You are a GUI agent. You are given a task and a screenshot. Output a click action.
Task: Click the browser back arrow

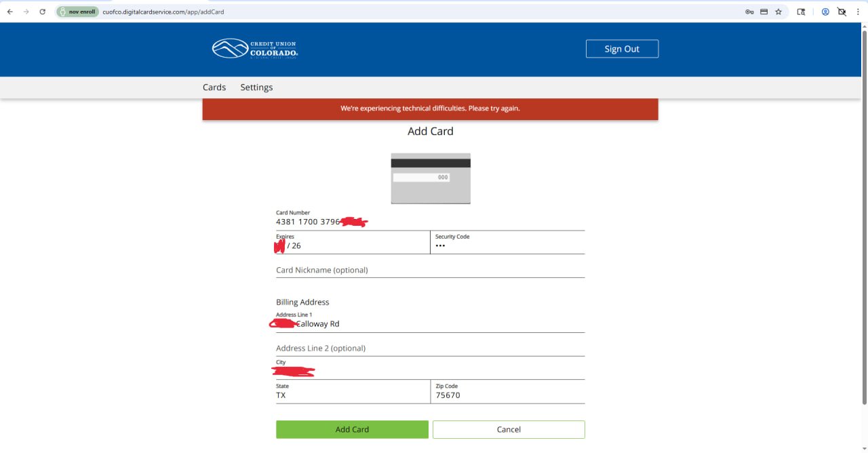click(x=10, y=12)
